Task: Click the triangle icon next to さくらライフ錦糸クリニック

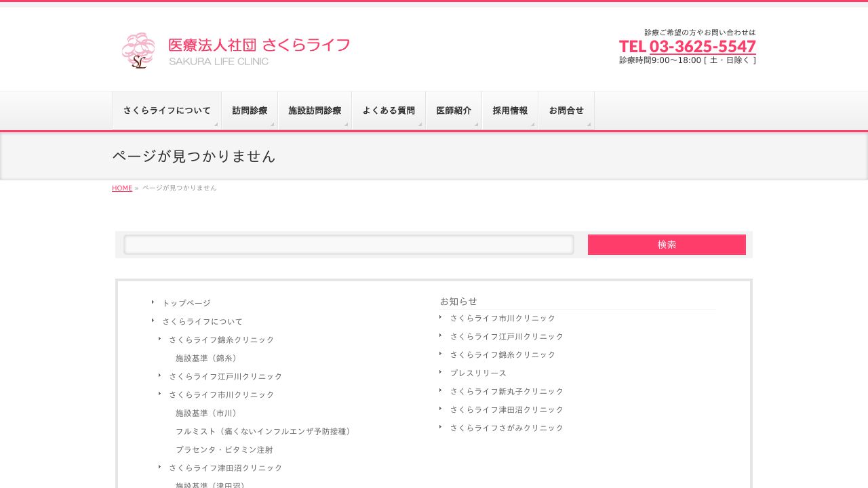Action: [x=160, y=338]
